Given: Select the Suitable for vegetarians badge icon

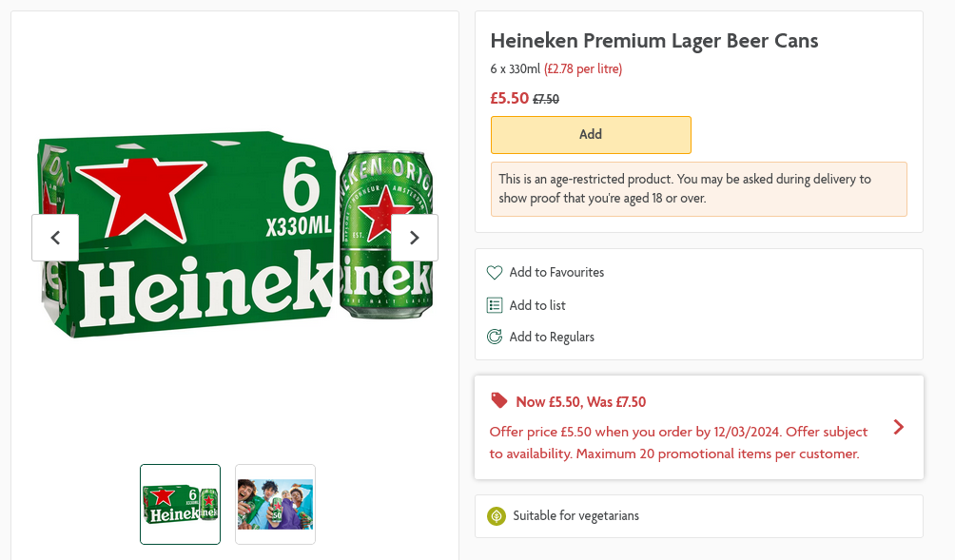Looking at the screenshot, I should pyautogui.click(x=496, y=516).
